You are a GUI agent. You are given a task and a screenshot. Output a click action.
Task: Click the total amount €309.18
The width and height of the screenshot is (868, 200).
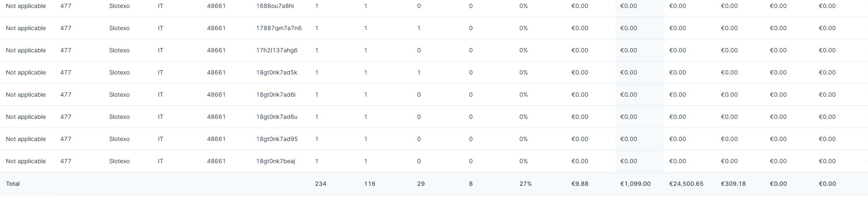pyautogui.click(x=733, y=184)
